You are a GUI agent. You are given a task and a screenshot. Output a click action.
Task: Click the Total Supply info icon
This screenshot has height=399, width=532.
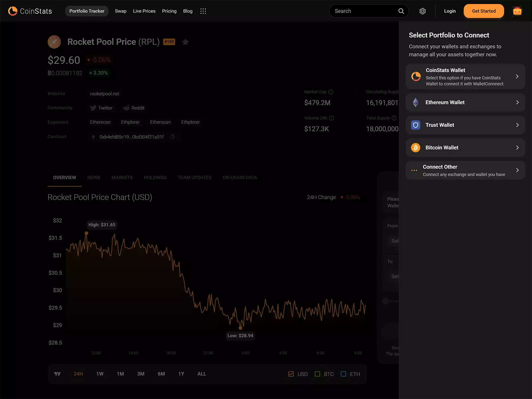(x=394, y=118)
